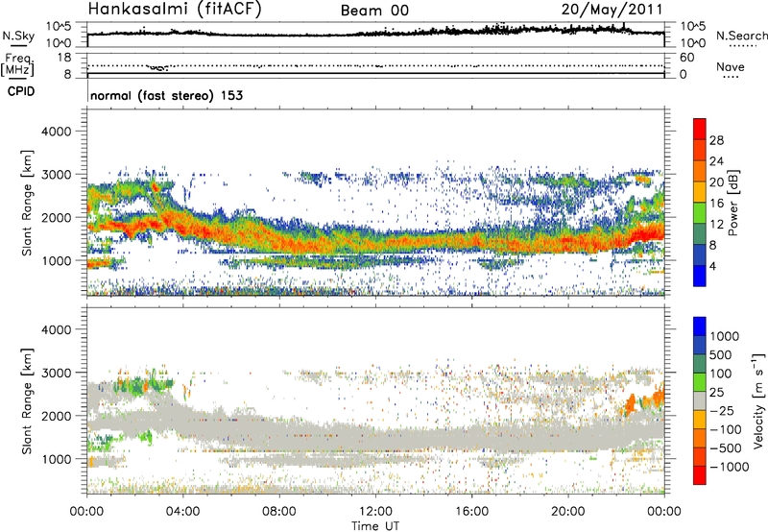
Task: Pick the bright blue top Velocity colorbar segment
Action: click(700, 326)
